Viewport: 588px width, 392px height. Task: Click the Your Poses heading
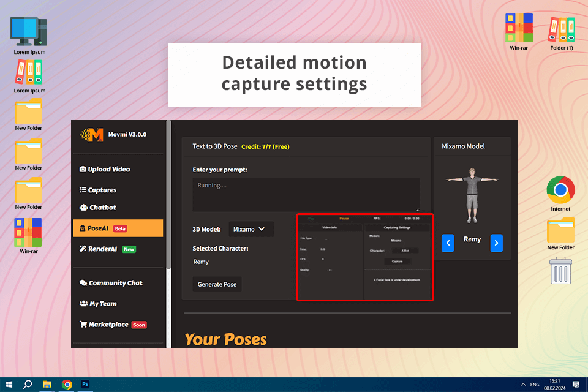coord(226,339)
